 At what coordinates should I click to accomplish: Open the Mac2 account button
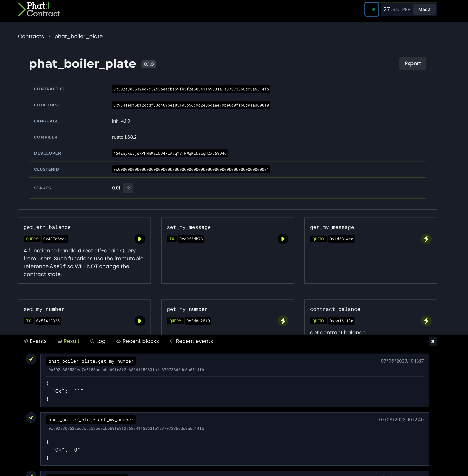tap(424, 9)
